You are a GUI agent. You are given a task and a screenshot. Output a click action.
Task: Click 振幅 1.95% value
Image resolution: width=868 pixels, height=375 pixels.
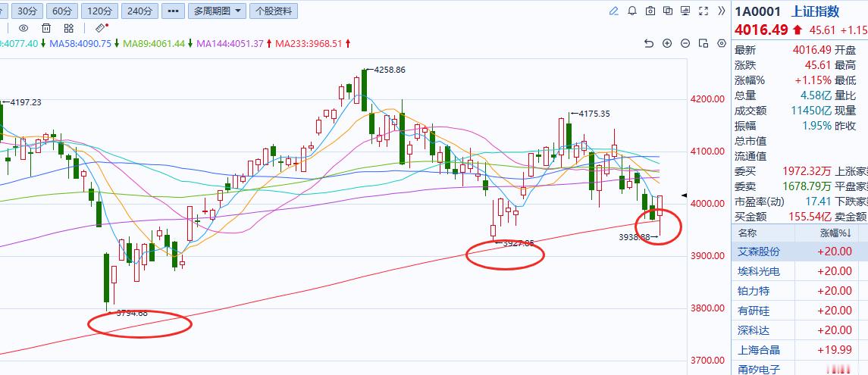point(816,126)
